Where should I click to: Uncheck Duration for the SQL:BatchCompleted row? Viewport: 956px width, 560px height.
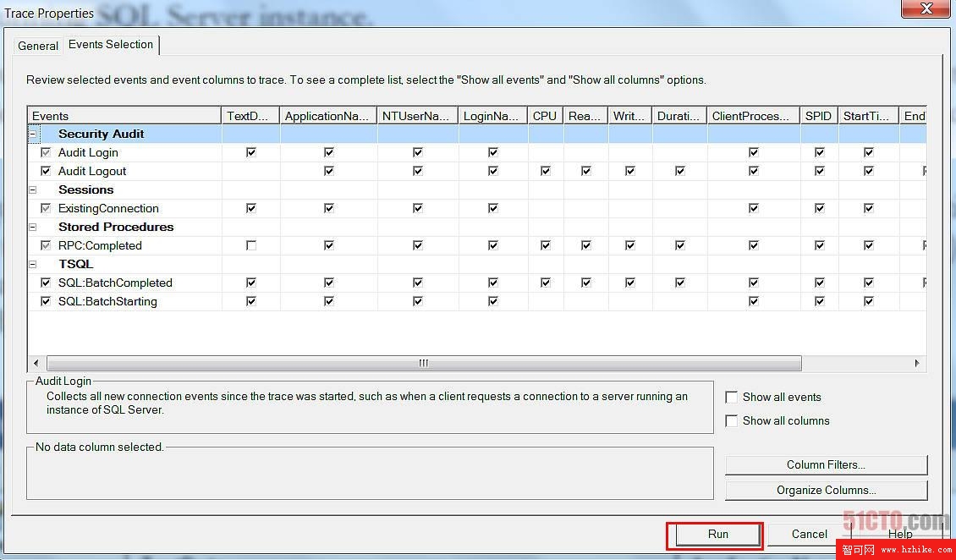click(x=680, y=283)
